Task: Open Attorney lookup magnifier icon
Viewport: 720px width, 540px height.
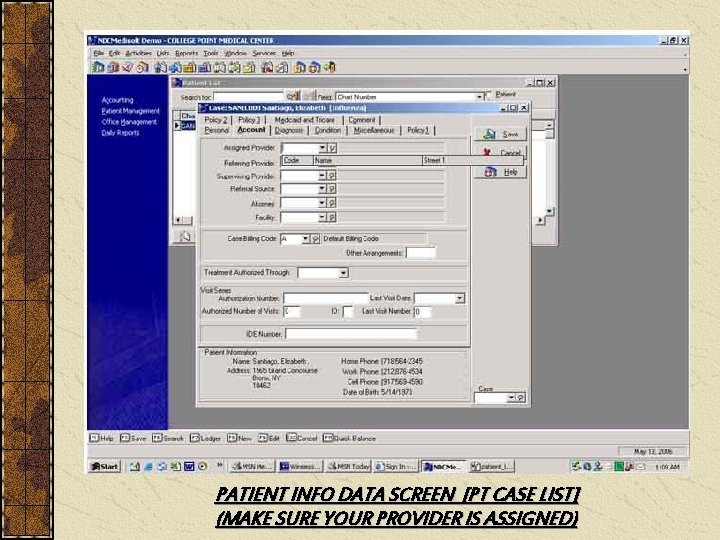Action: [x=332, y=203]
